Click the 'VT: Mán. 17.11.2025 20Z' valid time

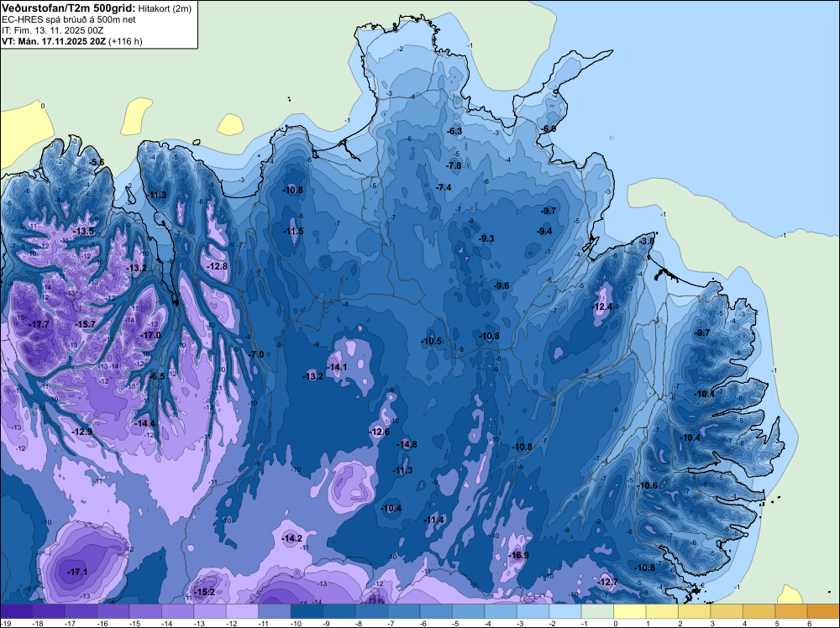[x=54, y=40]
